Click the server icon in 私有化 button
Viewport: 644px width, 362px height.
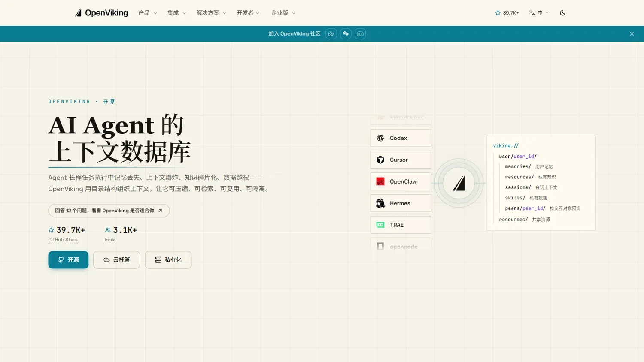[158, 260]
